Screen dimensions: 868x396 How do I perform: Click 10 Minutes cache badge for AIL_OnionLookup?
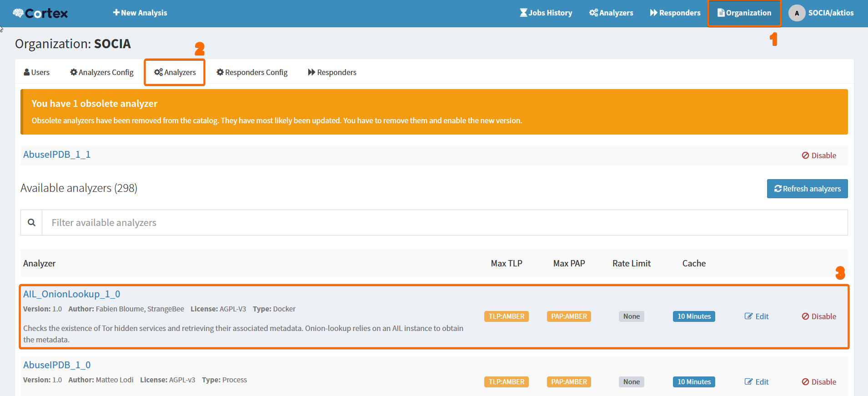point(694,316)
